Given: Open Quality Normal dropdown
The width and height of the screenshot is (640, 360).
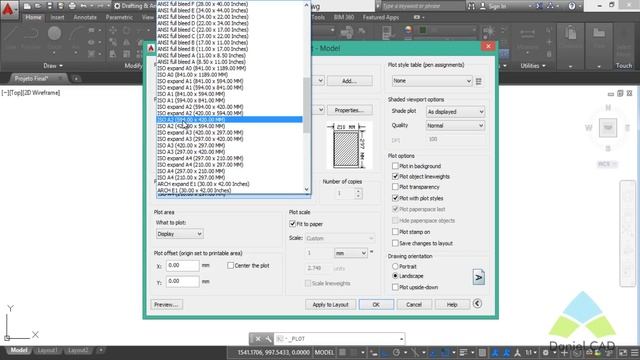Looking at the screenshot, I should coord(455,126).
